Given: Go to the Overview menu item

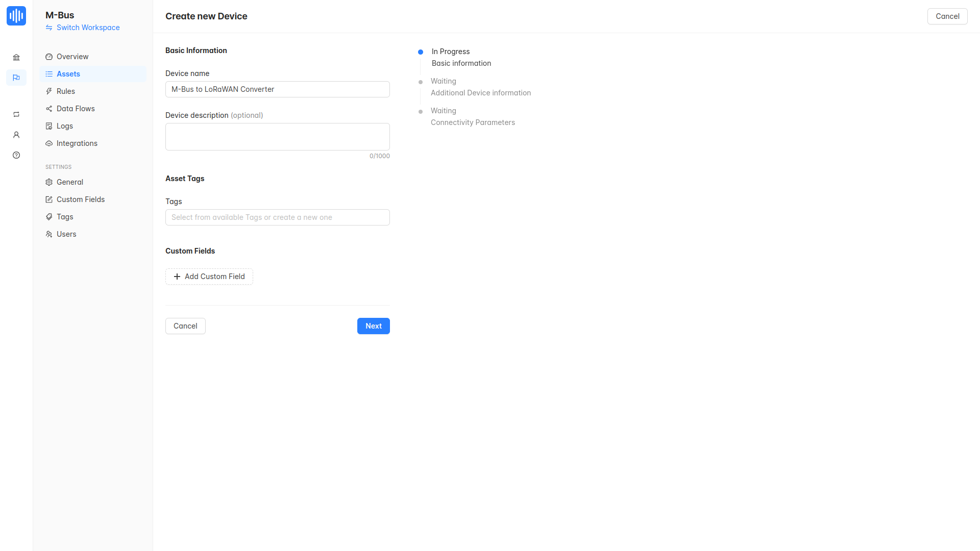Looking at the screenshot, I should point(72,57).
